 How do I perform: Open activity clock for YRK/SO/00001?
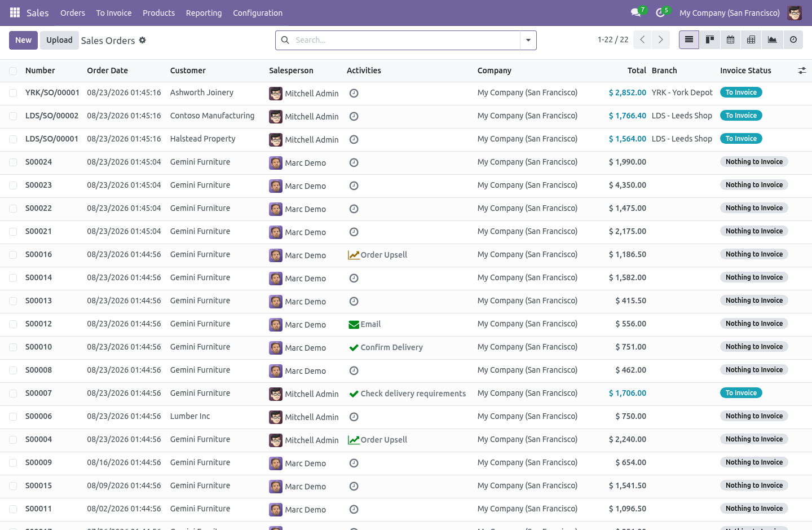click(354, 94)
